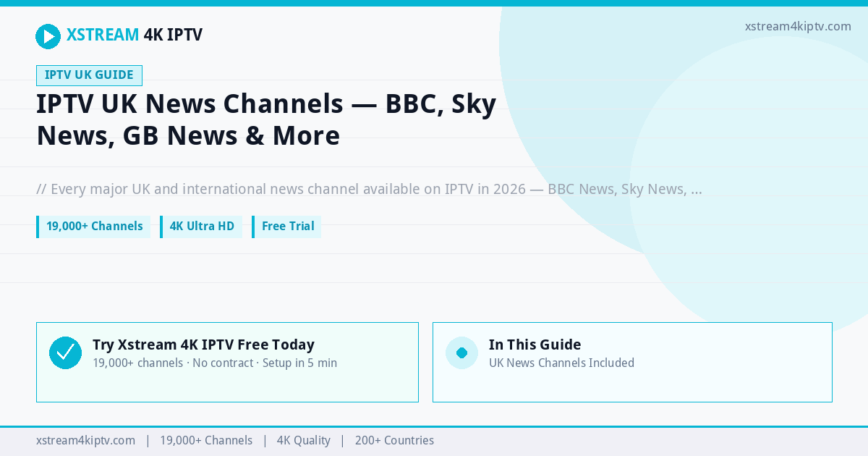Image resolution: width=868 pixels, height=456 pixels.
Task: Select the 19,000+ Channels badge
Action: point(93,227)
